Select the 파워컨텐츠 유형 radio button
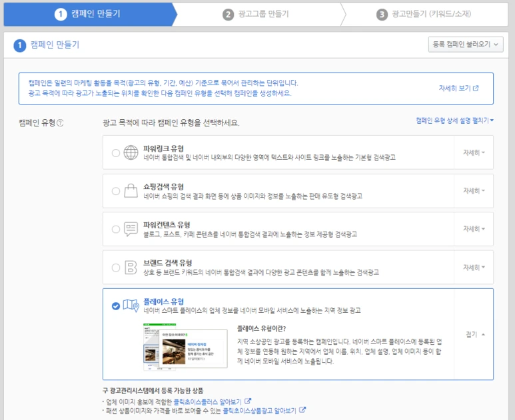 [x=116, y=229]
